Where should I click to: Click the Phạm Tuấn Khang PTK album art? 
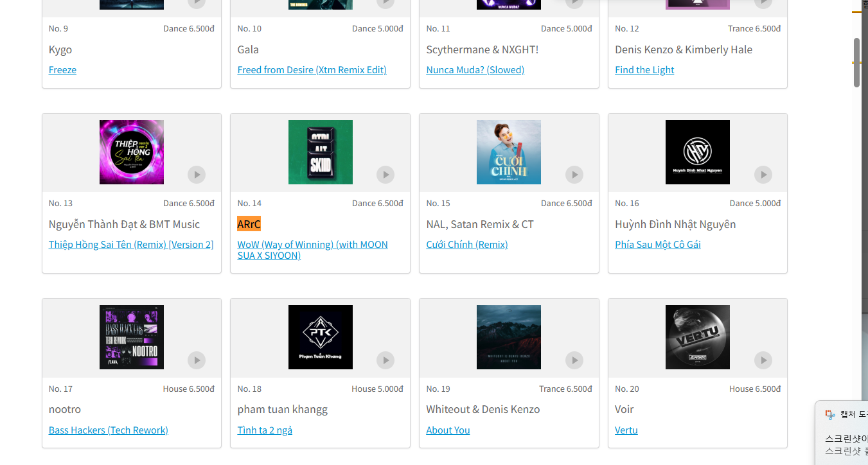[x=320, y=337]
